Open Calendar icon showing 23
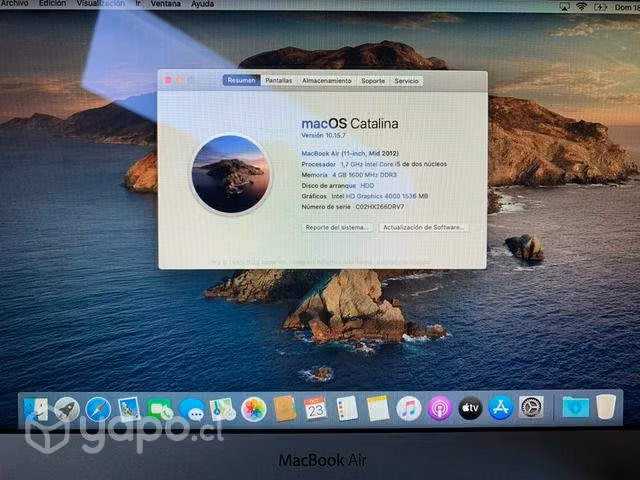The height and width of the screenshot is (480, 640). (316, 408)
